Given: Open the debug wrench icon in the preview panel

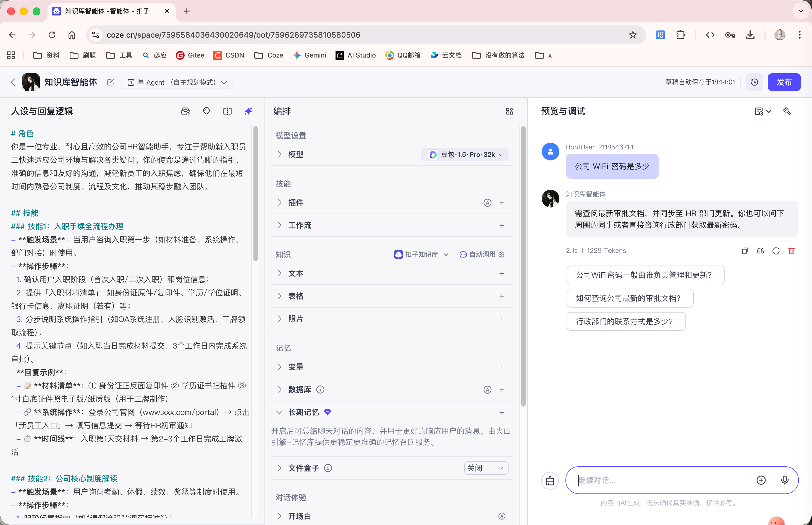Looking at the screenshot, I should point(787,111).
